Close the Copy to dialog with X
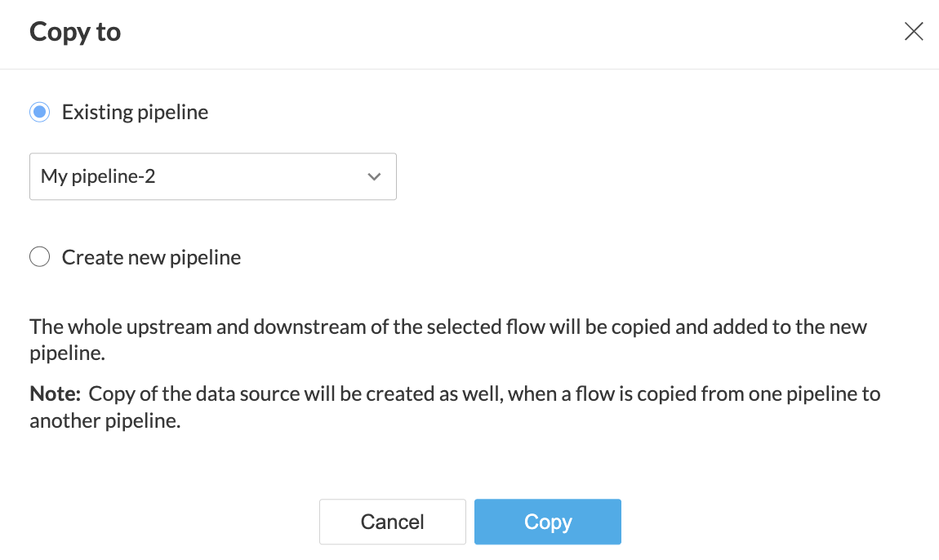This screenshot has height=560, width=939. tap(914, 32)
